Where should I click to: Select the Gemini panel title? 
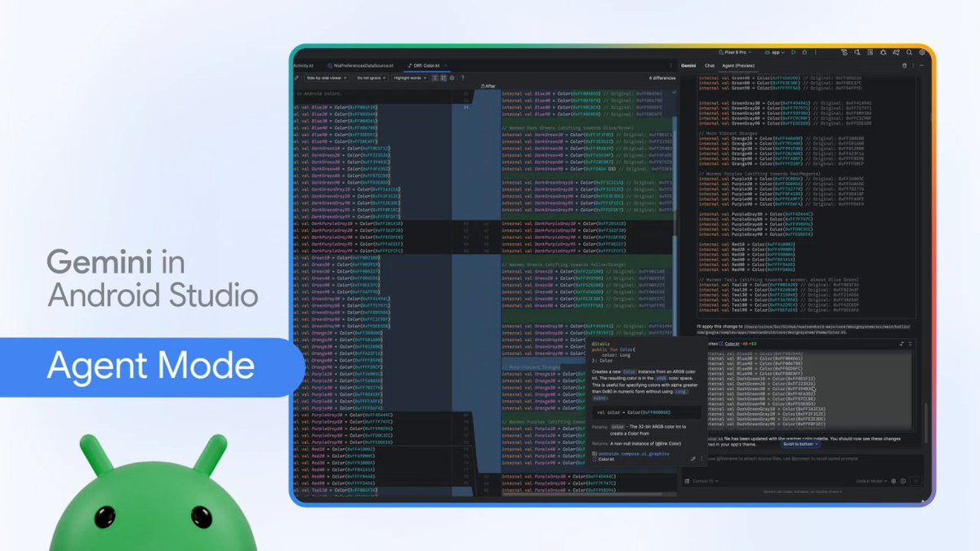click(x=688, y=65)
